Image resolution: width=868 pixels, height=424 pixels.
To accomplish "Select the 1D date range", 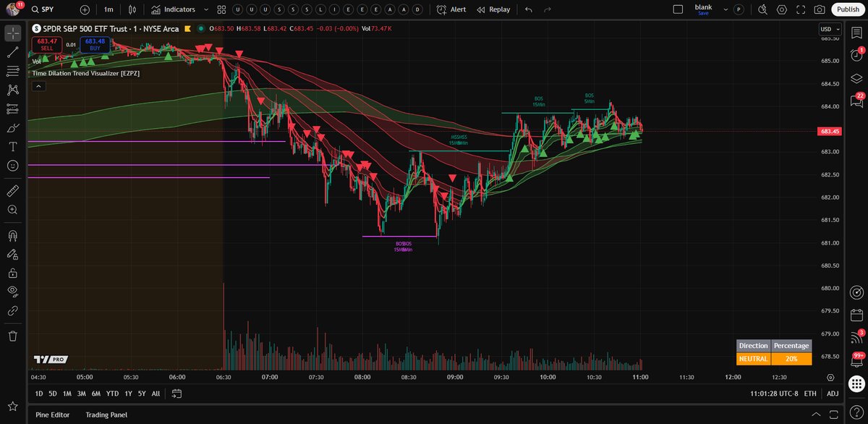I will pyautogui.click(x=40, y=394).
